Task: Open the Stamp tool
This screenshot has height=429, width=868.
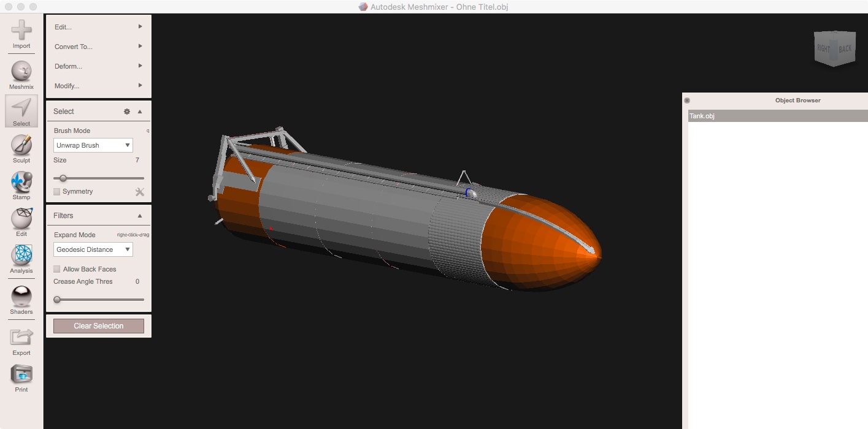Action: tap(21, 184)
